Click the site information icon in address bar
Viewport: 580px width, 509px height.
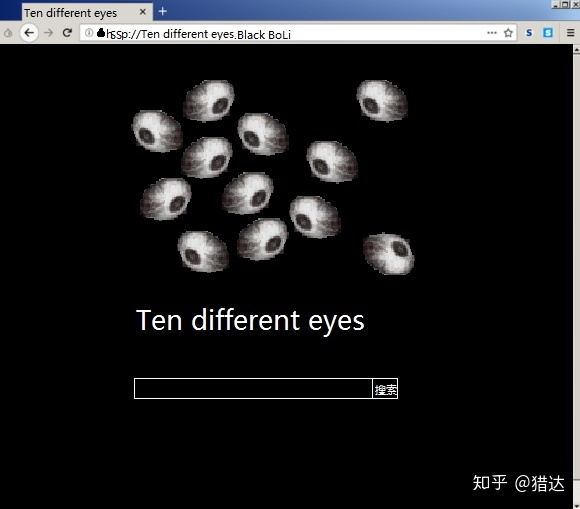[x=89, y=33]
